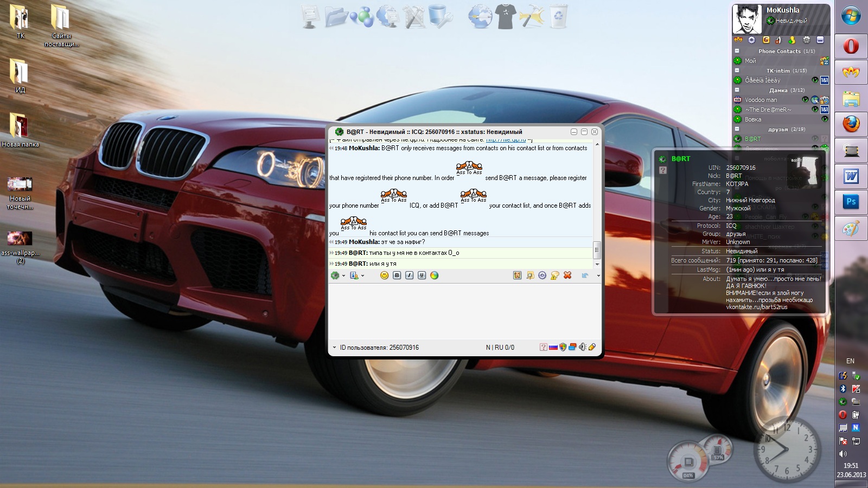Open the contact info dropdown arrow
This screenshot has width=868, height=488.
click(x=362, y=276)
